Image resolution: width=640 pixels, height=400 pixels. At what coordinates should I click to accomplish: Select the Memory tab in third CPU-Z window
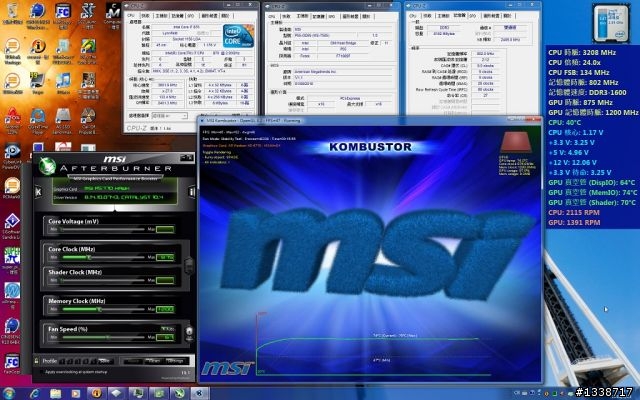[x=459, y=16]
